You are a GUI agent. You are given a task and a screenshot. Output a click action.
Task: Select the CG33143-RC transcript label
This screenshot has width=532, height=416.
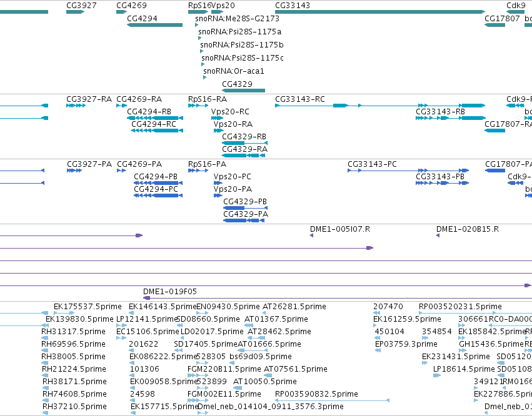(300, 99)
